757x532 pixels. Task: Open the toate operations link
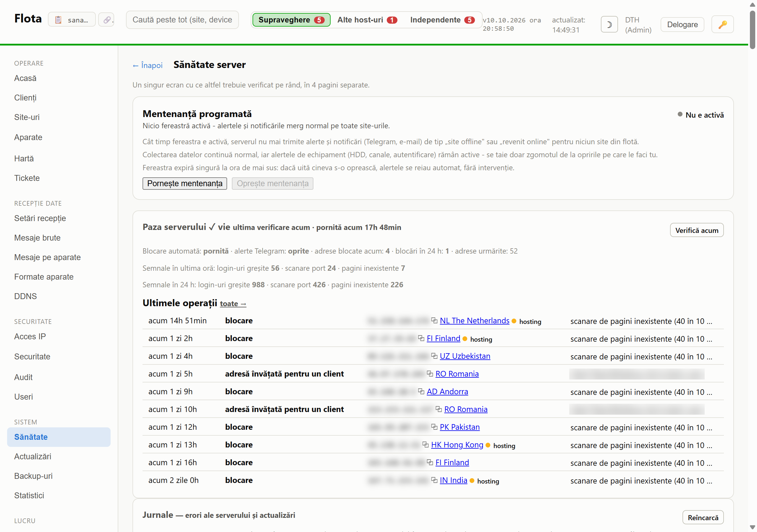coord(233,304)
